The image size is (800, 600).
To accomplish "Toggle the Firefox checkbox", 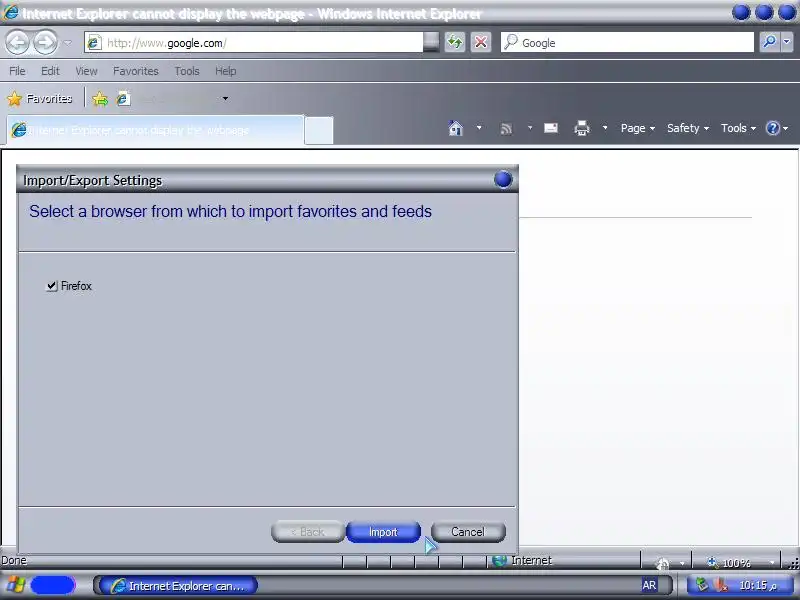I will (x=52, y=286).
